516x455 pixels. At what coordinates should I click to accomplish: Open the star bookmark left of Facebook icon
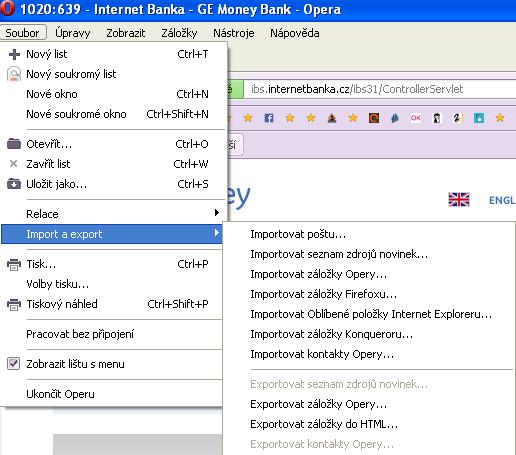click(248, 118)
